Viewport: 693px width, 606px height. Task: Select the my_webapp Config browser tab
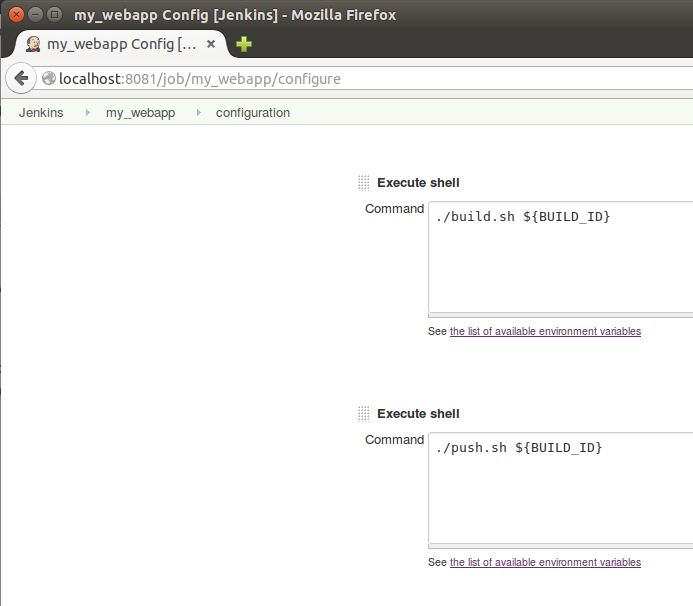(x=121, y=44)
